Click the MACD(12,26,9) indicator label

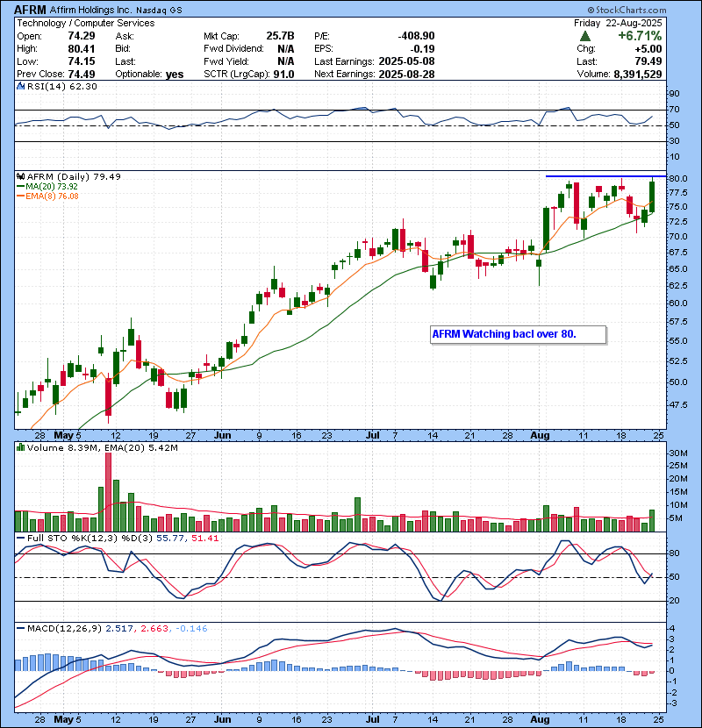64,629
